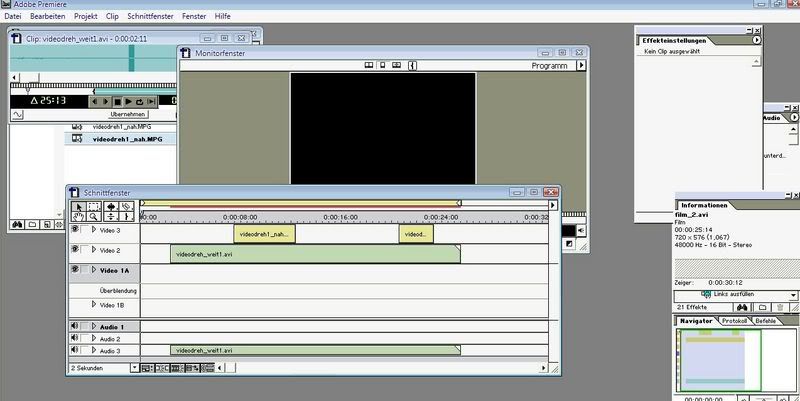Click the play button in Clip window
Image resolution: width=800 pixels, height=401 pixels.
coord(129,102)
